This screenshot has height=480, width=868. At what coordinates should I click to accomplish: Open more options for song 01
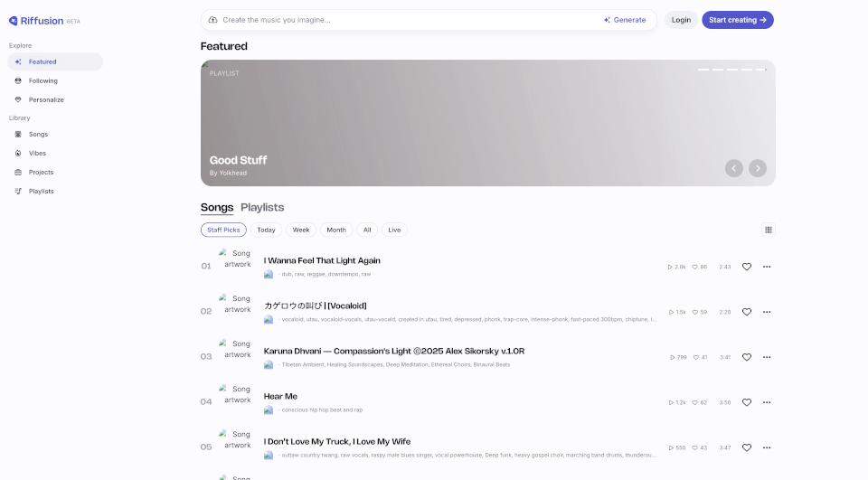[767, 267]
